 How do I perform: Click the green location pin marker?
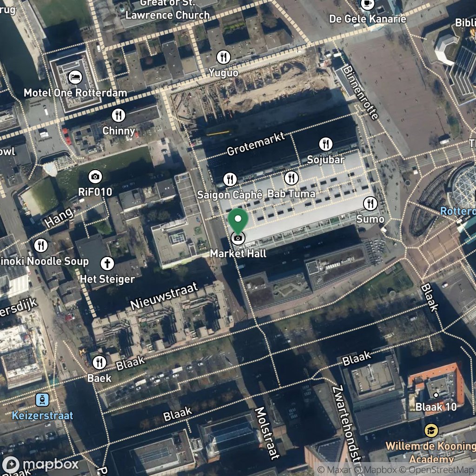point(238,221)
